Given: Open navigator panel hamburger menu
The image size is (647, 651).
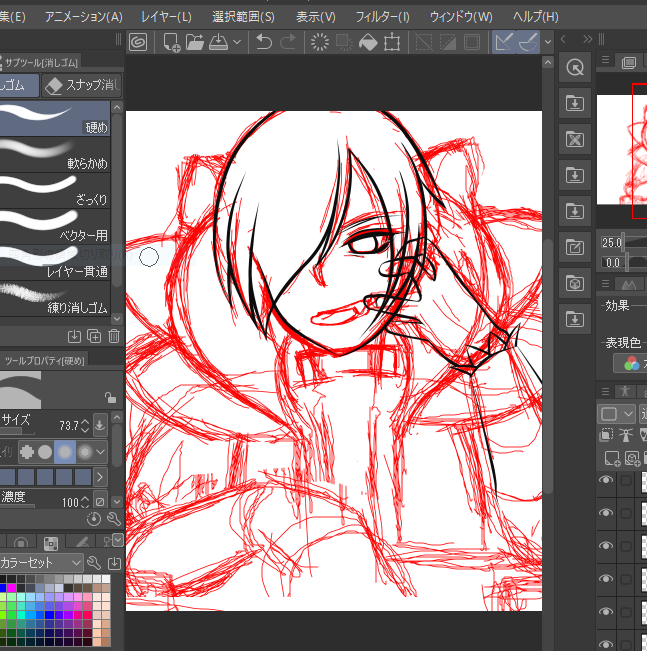Looking at the screenshot, I should (605, 60).
